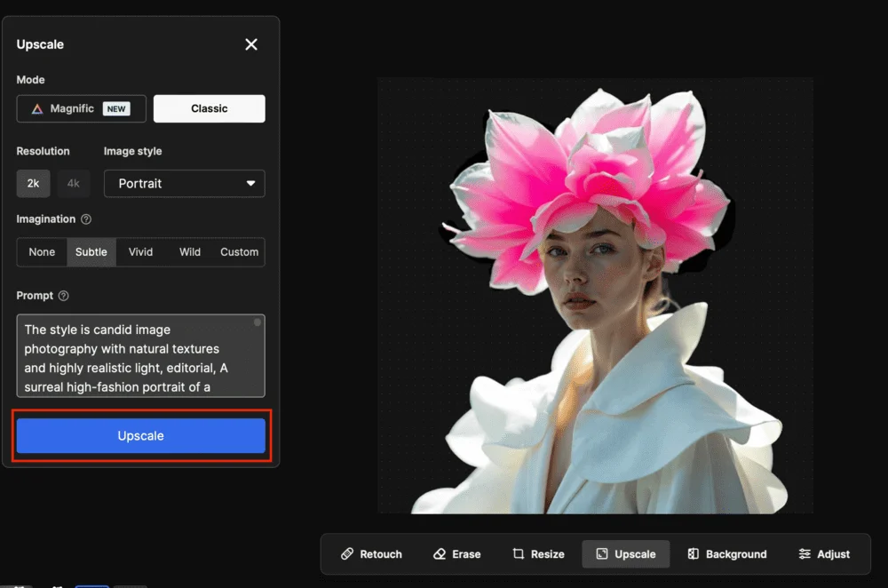
Task: Select 2k resolution
Action: 33,184
